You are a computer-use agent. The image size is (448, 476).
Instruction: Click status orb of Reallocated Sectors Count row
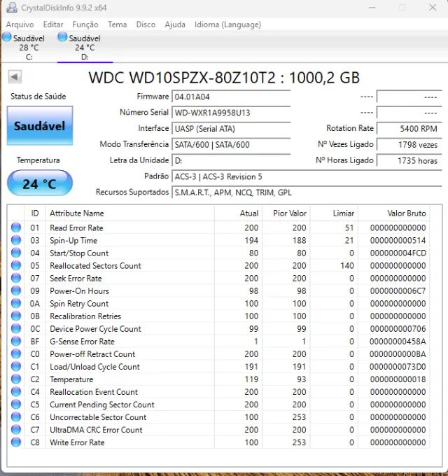click(16, 265)
